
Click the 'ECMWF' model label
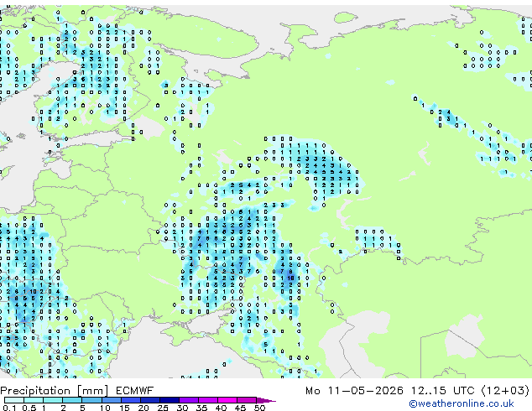pos(135,391)
